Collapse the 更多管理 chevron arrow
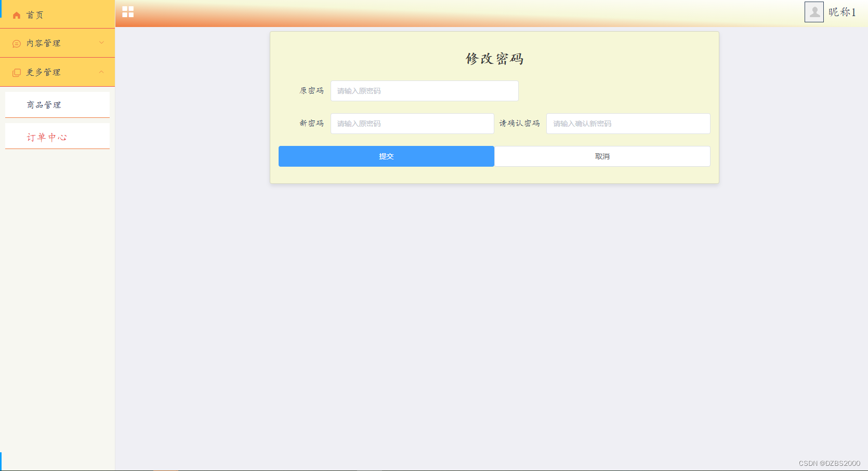The width and height of the screenshot is (868, 471). [101, 72]
